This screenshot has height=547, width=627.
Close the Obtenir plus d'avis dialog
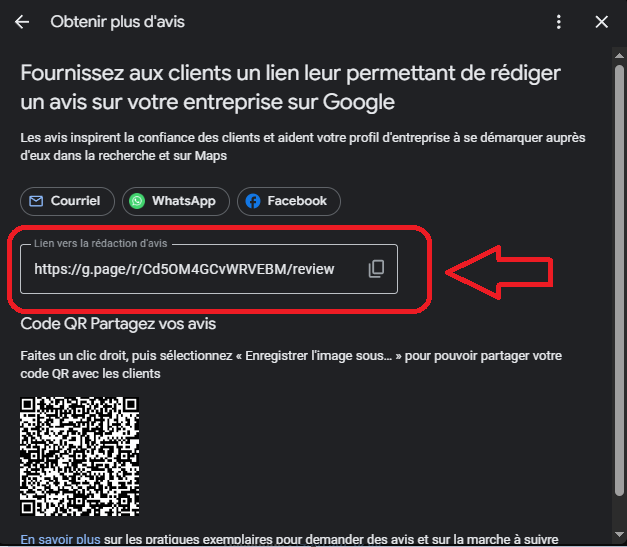(x=601, y=22)
